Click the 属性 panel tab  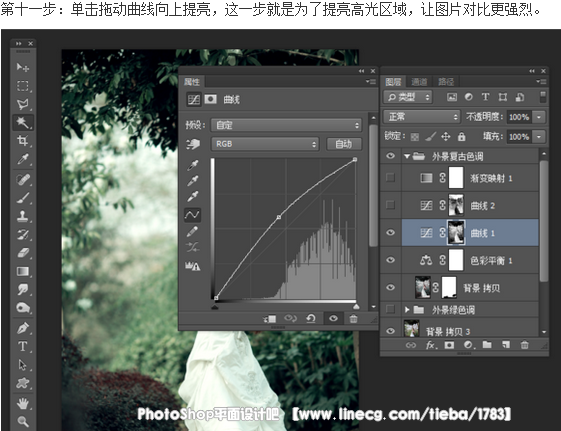[192, 82]
